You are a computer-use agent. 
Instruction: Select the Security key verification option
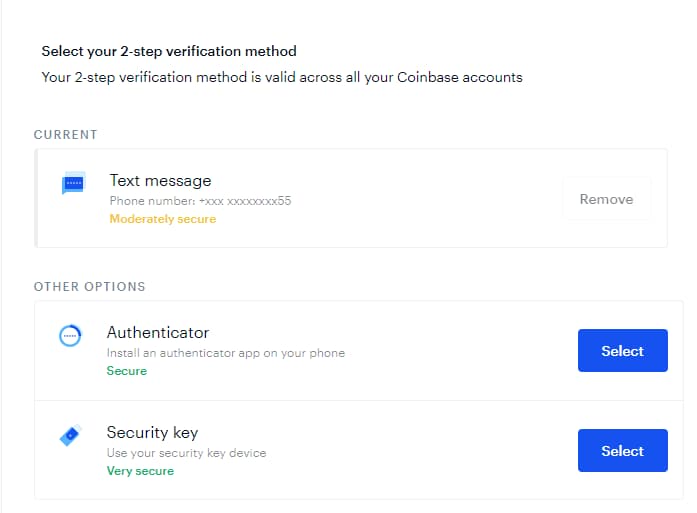click(622, 450)
